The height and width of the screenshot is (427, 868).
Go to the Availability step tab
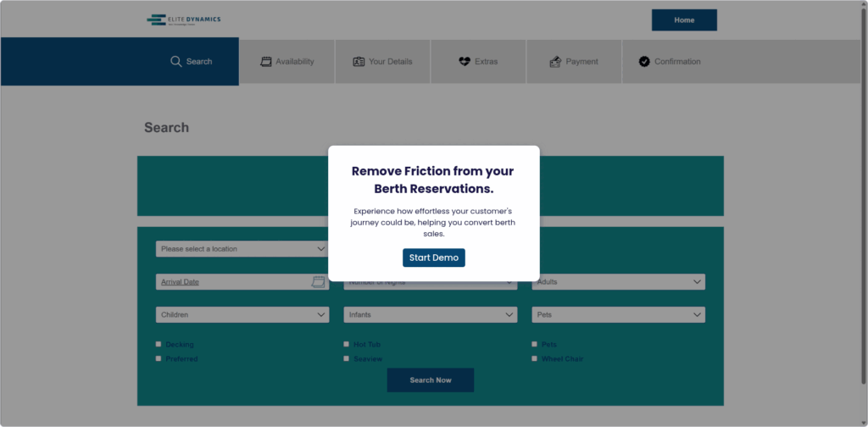tap(287, 61)
